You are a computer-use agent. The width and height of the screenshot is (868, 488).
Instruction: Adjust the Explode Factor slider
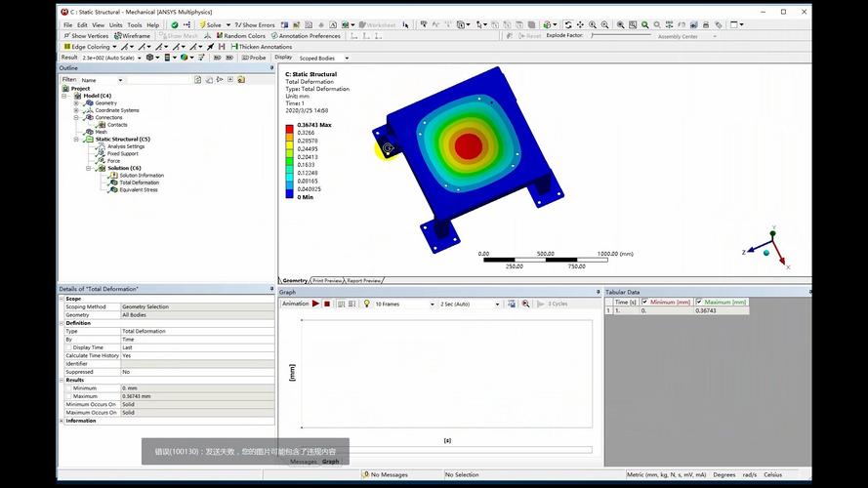click(620, 35)
